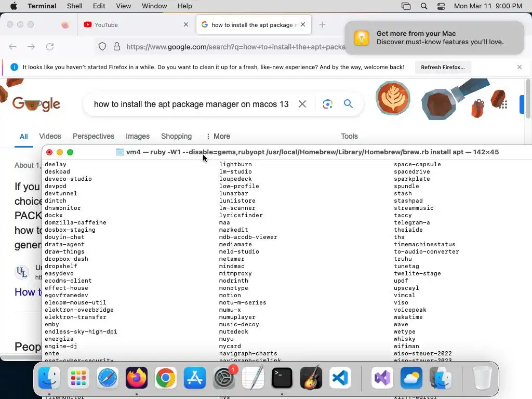
Task: Open Firefox from the Dock
Action: pos(137,378)
